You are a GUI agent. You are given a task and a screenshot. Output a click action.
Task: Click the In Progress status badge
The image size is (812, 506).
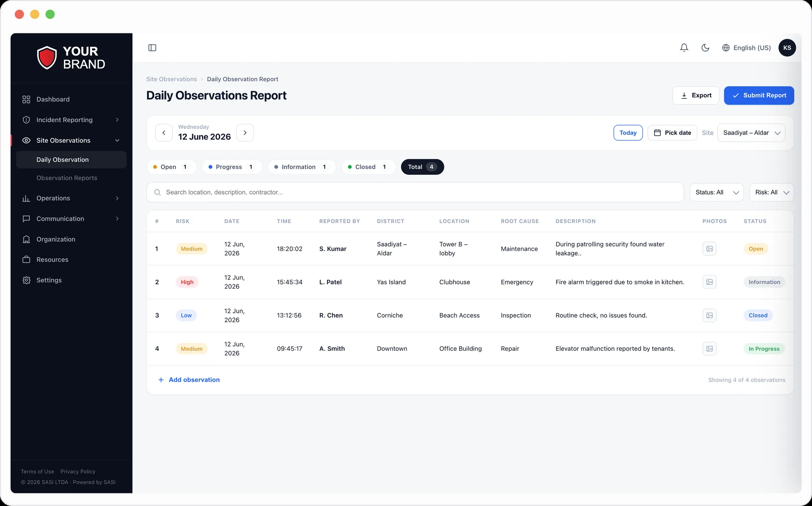tap(764, 349)
